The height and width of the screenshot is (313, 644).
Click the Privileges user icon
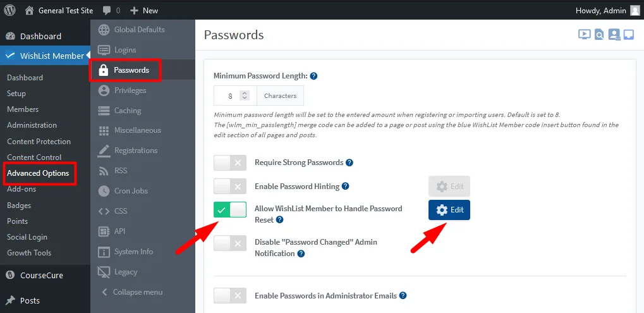(104, 90)
